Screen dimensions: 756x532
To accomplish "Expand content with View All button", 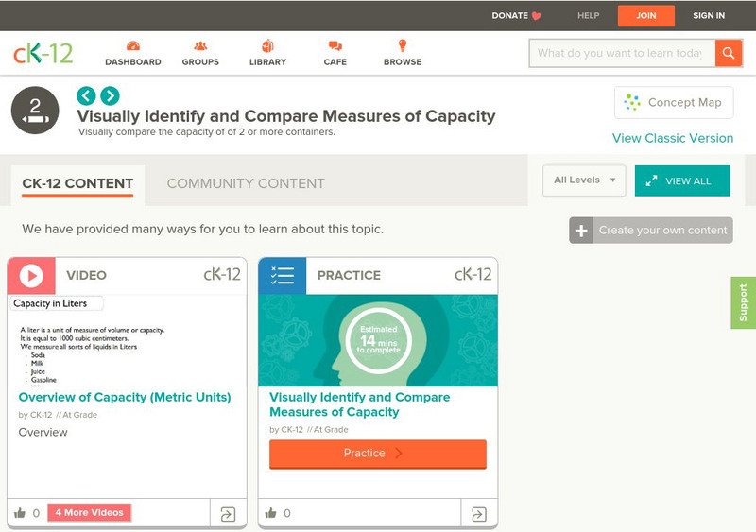I will coord(682,181).
